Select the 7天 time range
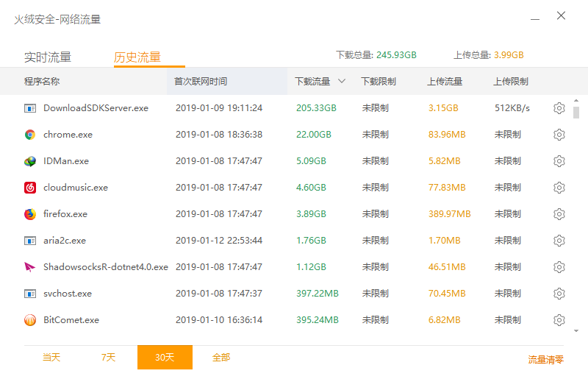The height and width of the screenshot is (379, 588). click(x=109, y=358)
